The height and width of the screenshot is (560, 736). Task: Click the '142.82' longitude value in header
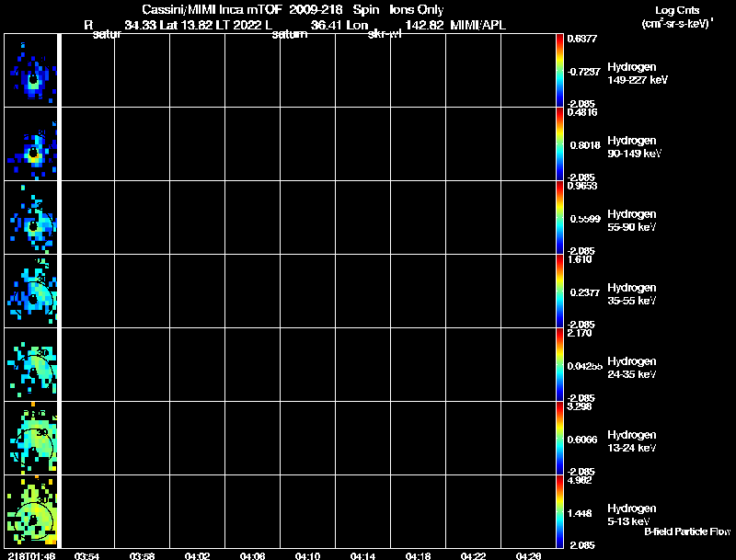pos(424,25)
